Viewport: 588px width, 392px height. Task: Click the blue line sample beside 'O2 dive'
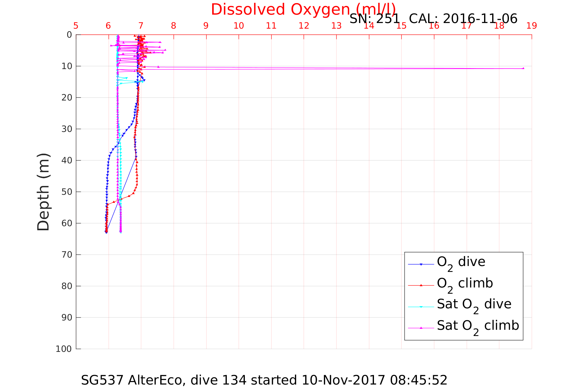(x=421, y=264)
